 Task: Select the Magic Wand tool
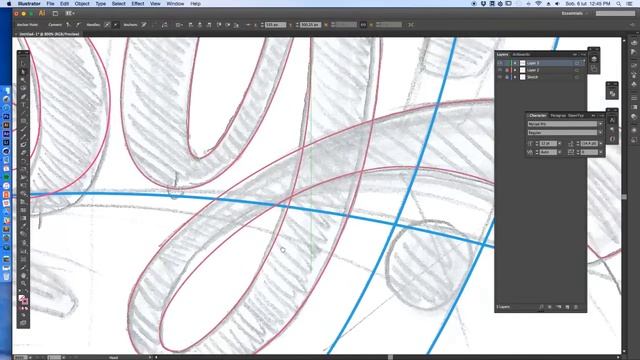23,80
